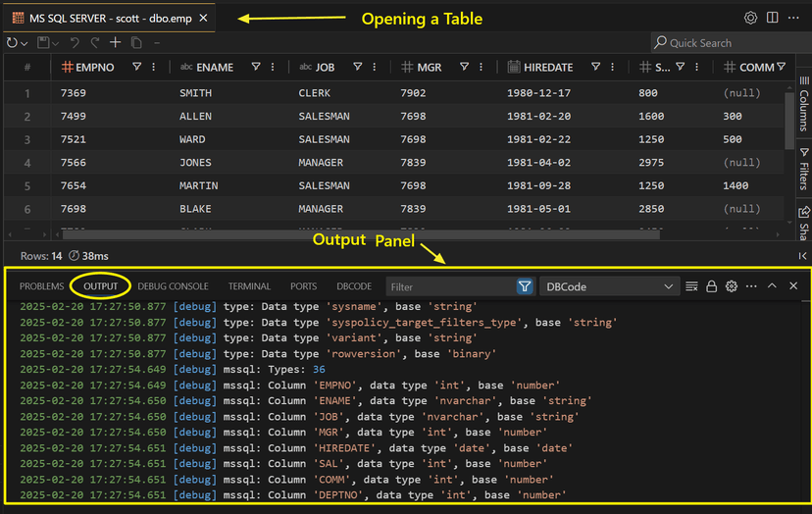Clear output with list icon
The image size is (812, 514).
[691, 286]
